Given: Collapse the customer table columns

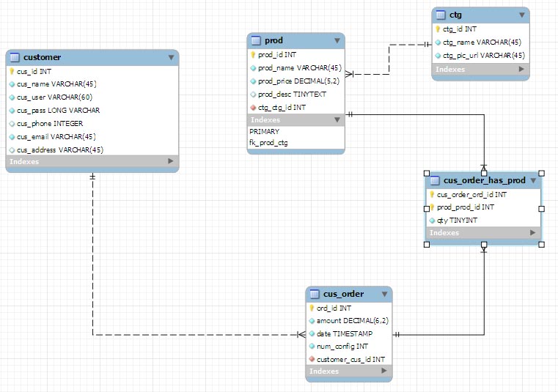Looking at the screenshot, I should pos(171,57).
